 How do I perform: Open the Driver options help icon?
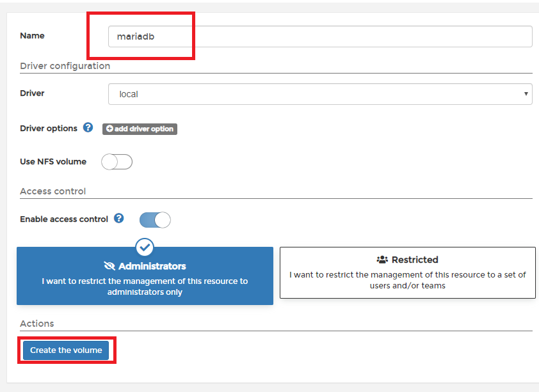coord(88,128)
